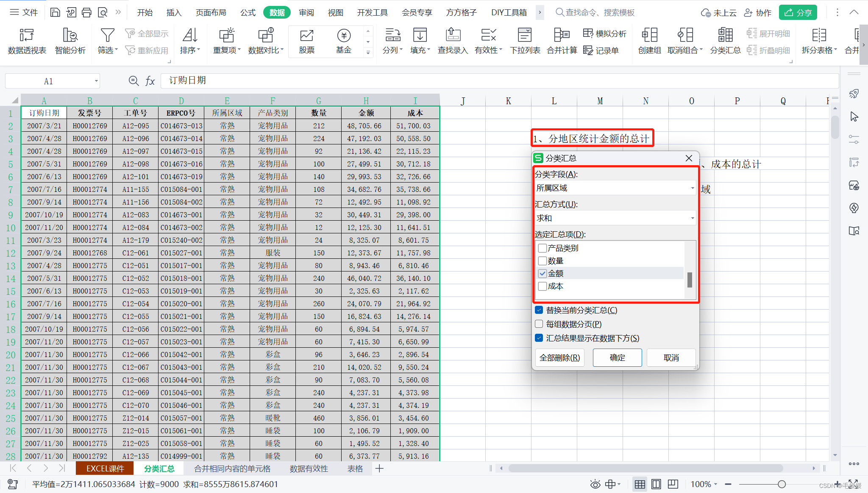868x493 pixels.
Task: Click the zoom slider handle
Action: tap(782, 484)
